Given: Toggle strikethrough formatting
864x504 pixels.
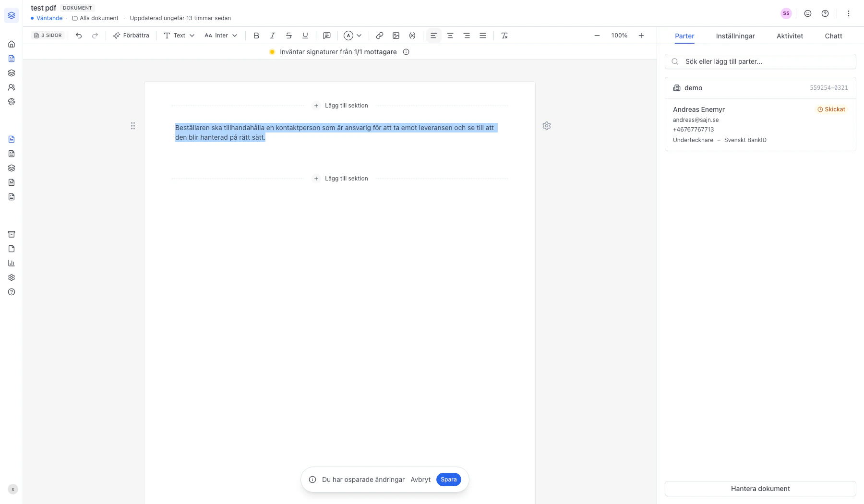Looking at the screenshot, I should (289, 36).
